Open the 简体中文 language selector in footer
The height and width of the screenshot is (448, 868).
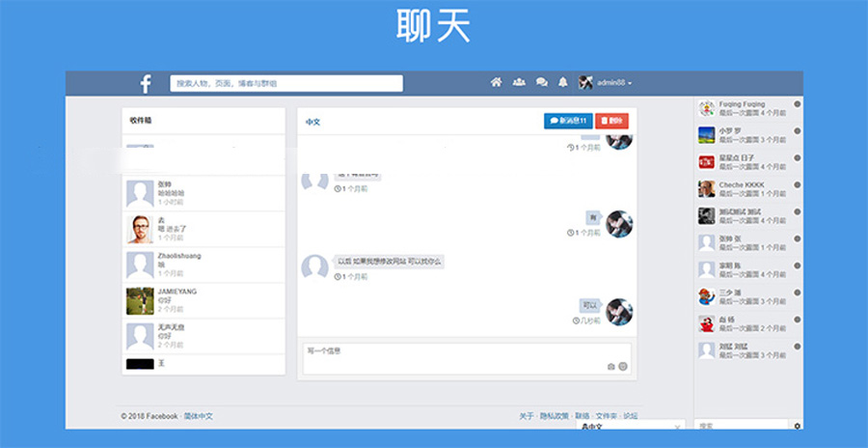(199, 416)
